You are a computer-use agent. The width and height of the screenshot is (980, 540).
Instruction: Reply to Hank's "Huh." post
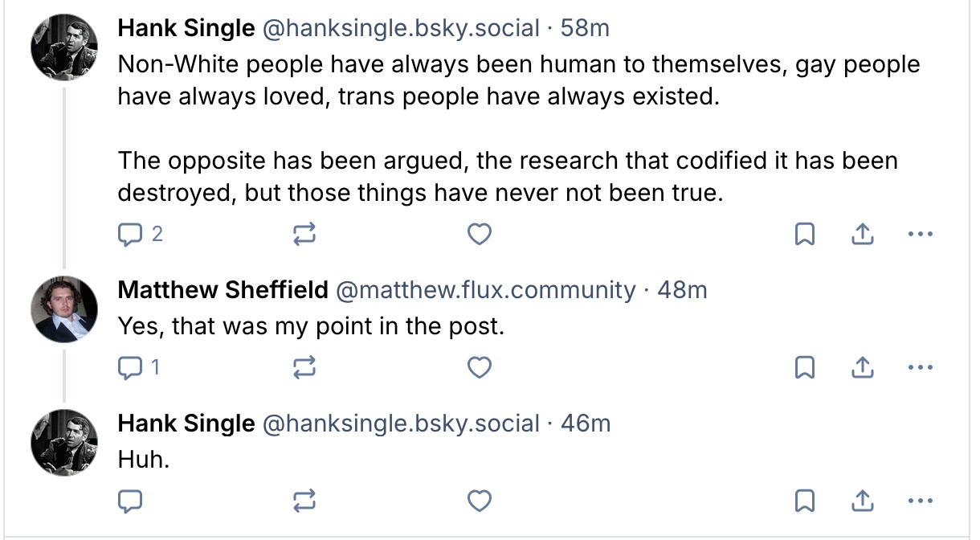(130, 501)
